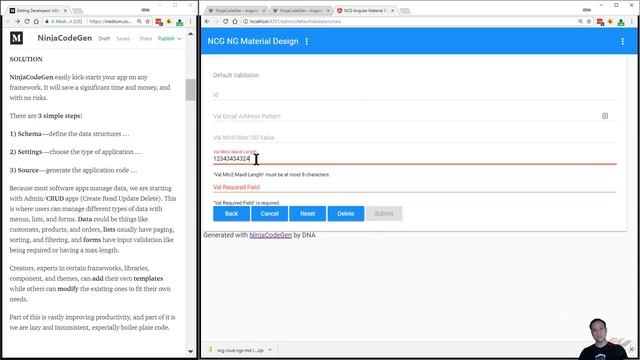This screenshot has height=360, width=640.
Task: Focus the Val Required Field input
Action: [x=415, y=187]
